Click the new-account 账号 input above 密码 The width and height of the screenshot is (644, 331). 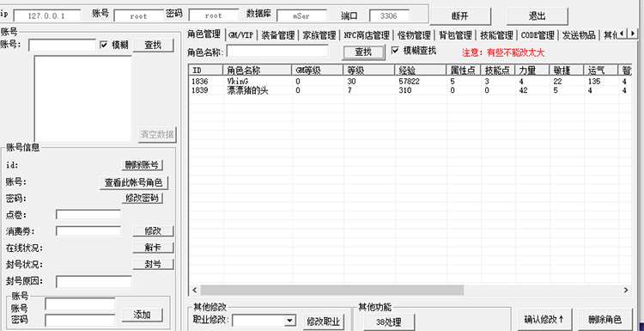pyautogui.click(x=80, y=304)
